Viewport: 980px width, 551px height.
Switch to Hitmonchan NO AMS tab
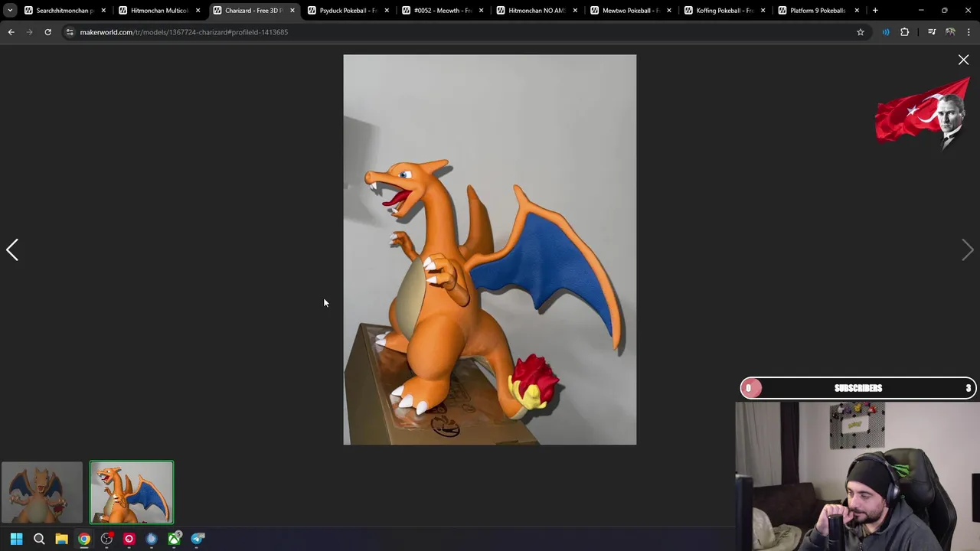tap(536, 11)
